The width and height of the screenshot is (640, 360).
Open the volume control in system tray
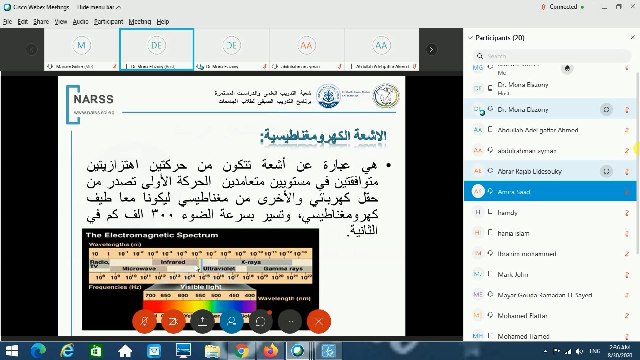pyautogui.click(x=580, y=351)
